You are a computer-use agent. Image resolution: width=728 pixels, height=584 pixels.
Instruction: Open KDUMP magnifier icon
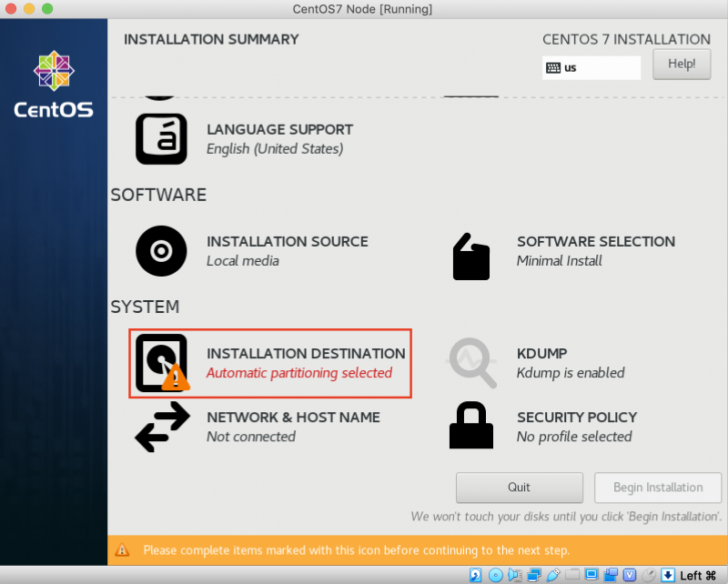(471, 363)
